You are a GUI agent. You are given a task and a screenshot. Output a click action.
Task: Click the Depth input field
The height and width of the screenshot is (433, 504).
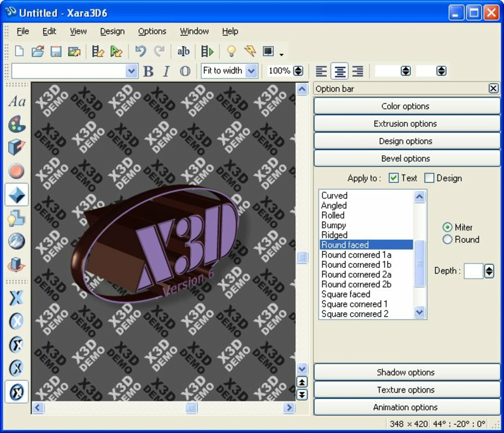coord(474,271)
